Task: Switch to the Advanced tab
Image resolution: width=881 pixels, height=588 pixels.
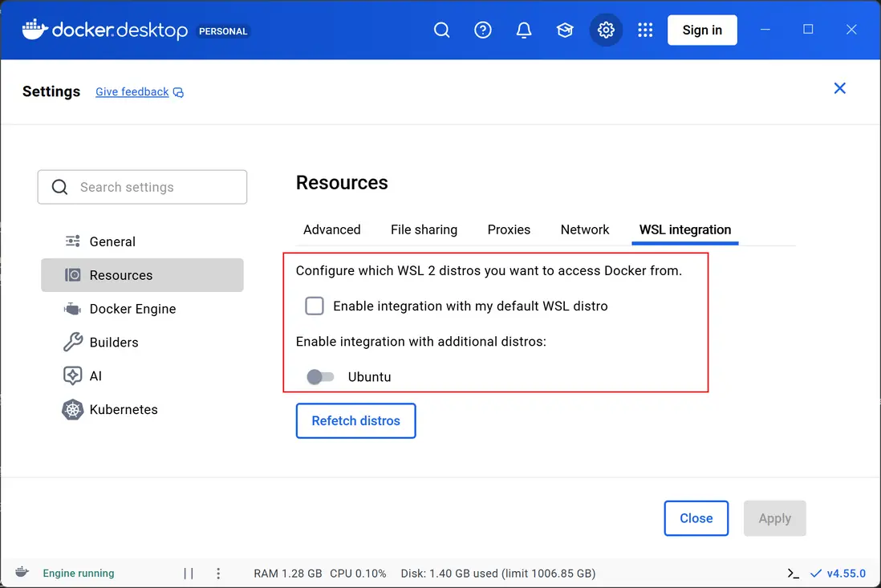Action: point(331,229)
